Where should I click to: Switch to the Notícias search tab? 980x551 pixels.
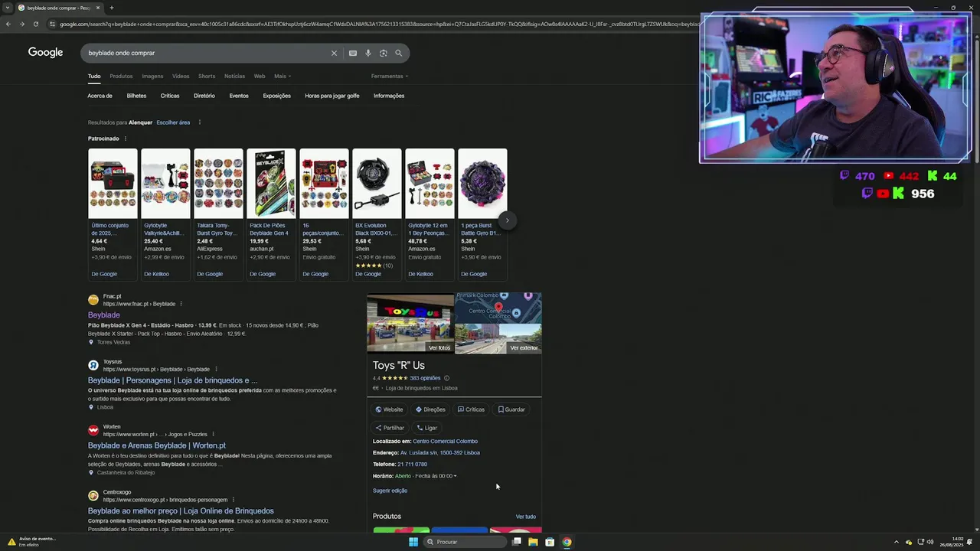[x=234, y=77]
